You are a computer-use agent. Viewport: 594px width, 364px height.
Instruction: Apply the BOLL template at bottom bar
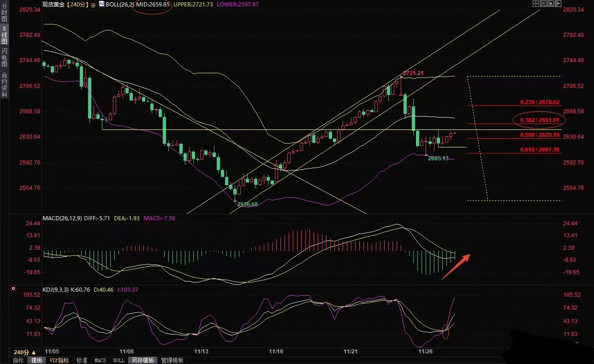pos(119,360)
